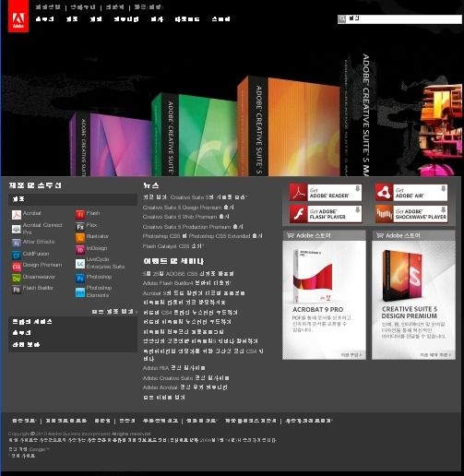Open the 제품 top navigation menu
464x476 pixels.
72,19
